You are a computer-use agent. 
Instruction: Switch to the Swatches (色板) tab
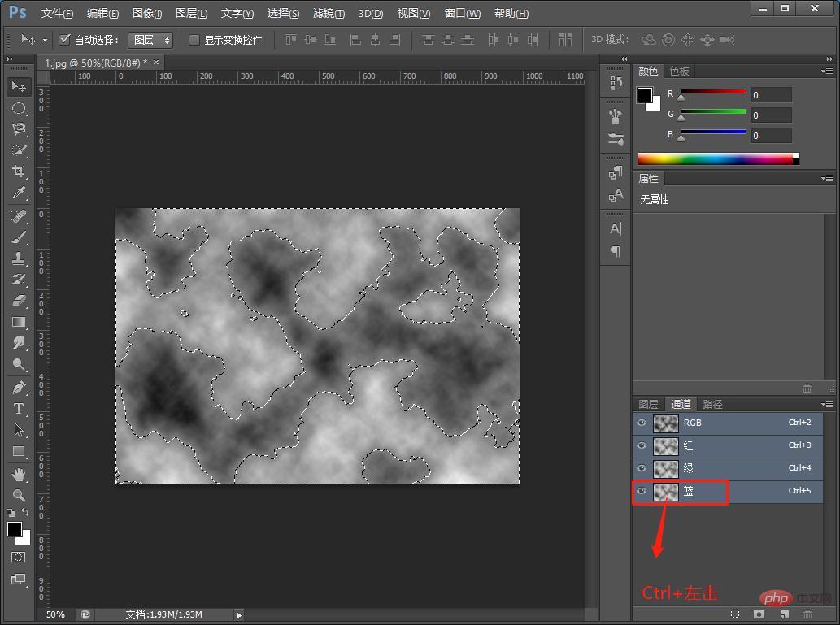[x=679, y=72]
